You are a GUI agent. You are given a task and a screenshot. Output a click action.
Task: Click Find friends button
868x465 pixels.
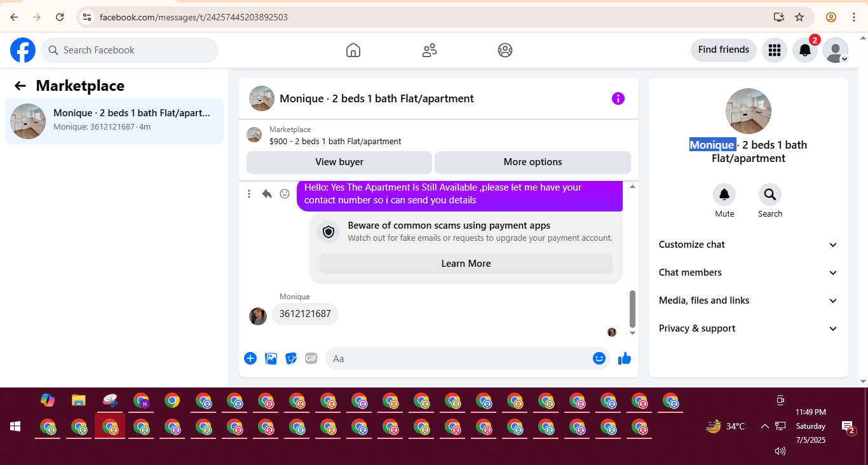[x=724, y=50]
